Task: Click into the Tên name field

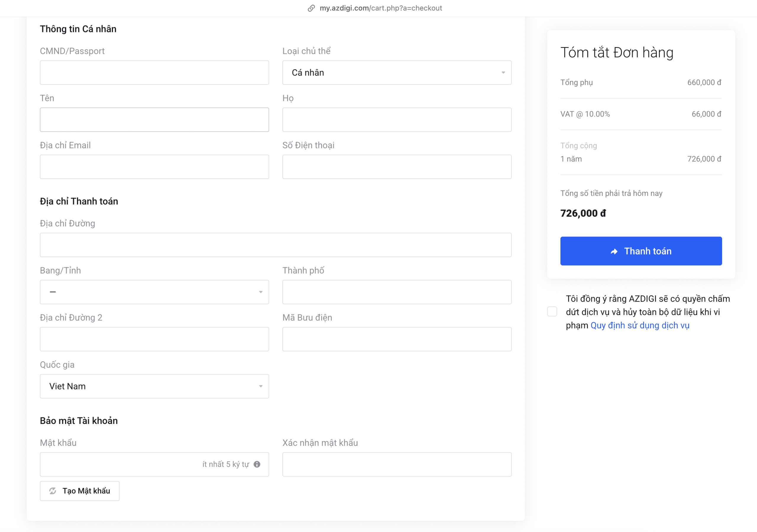Action: 154,120
